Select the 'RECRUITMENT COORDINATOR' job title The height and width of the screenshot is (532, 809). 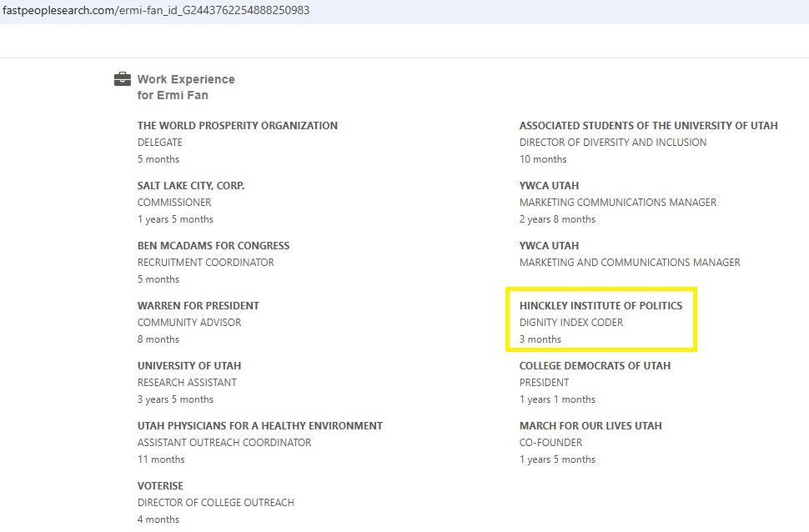tap(206, 263)
